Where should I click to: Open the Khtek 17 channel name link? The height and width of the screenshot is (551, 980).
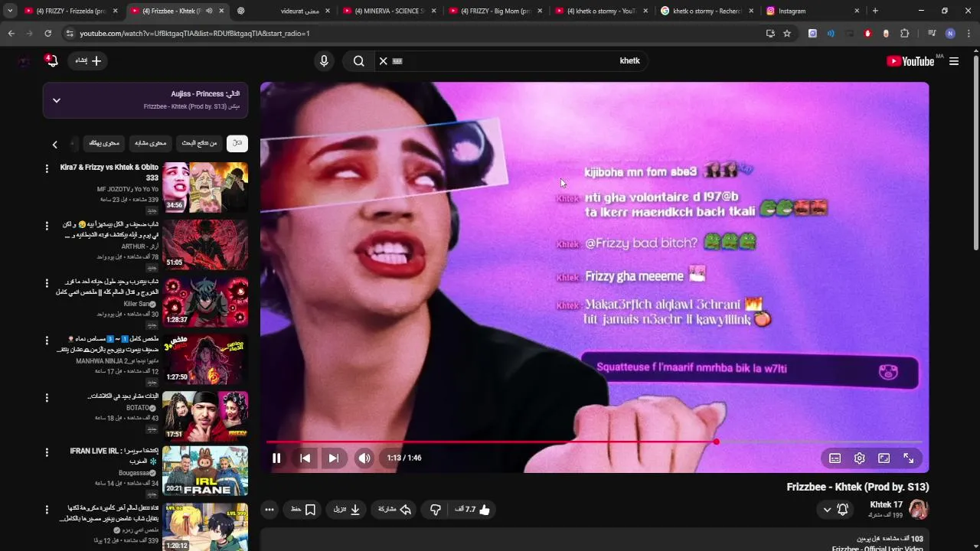886,504
